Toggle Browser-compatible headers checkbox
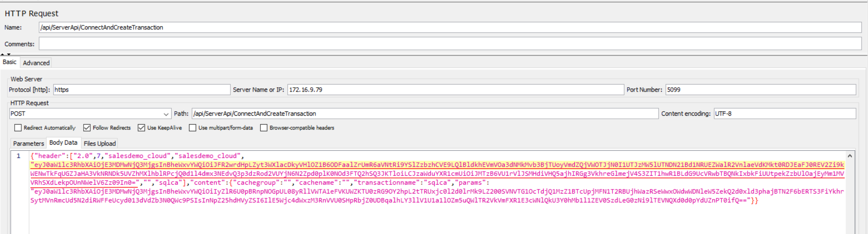This screenshot has height=234, width=868. coord(264,128)
